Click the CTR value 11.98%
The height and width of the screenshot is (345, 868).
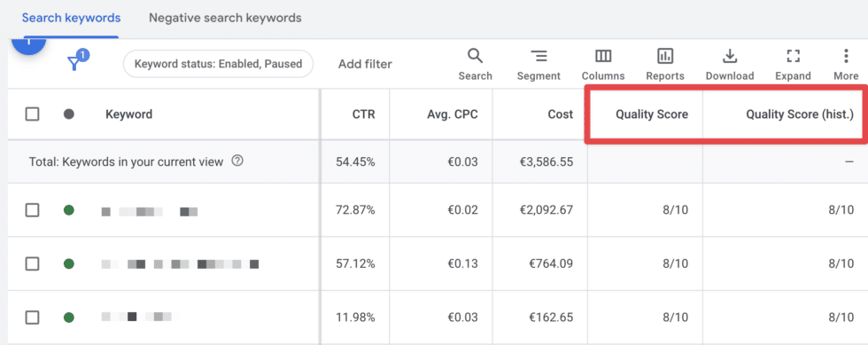coord(355,318)
